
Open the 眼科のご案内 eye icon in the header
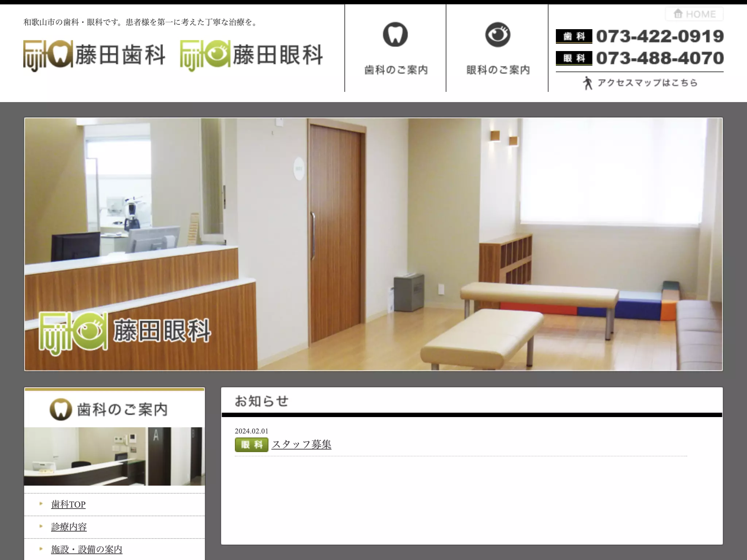click(498, 35)
